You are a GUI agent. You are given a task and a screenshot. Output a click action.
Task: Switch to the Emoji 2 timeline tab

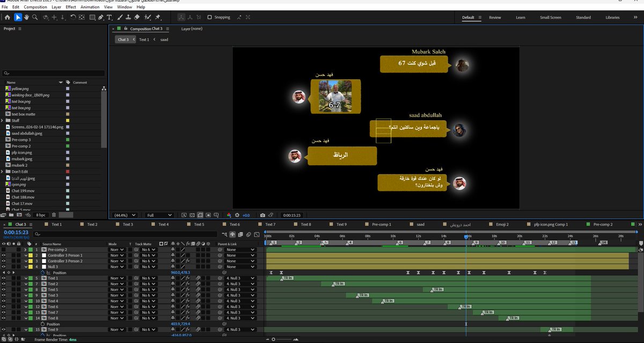click(502, 224)
